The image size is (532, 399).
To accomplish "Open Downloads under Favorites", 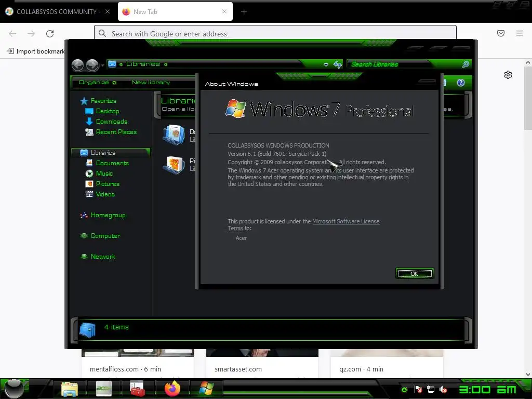I will click(x=111, y=122).
